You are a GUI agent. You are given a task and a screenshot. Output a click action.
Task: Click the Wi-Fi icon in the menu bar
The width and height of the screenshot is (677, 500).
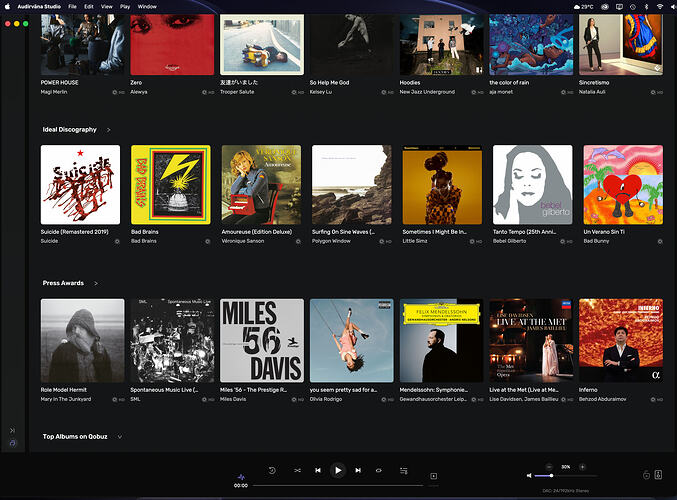660,6
